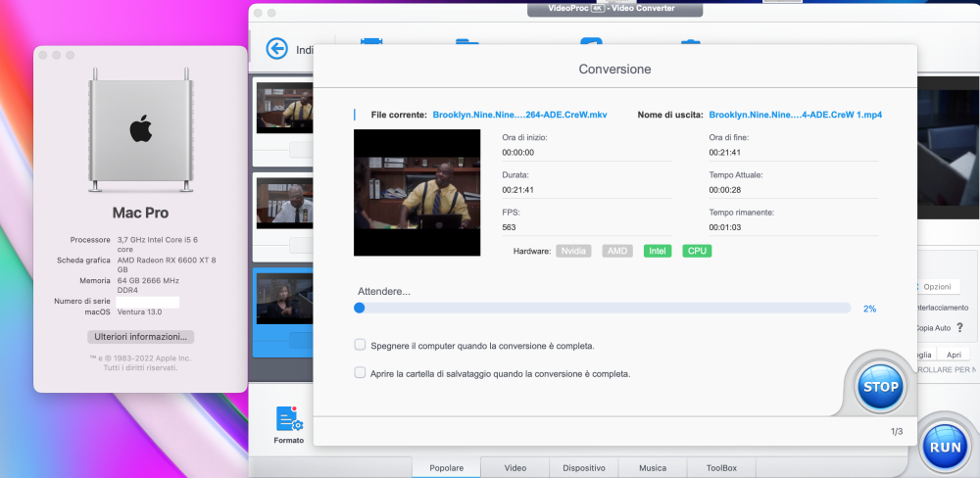Switch to the ToolBox tab
This screenshot has width=980, height=478.
coord(721,468)
